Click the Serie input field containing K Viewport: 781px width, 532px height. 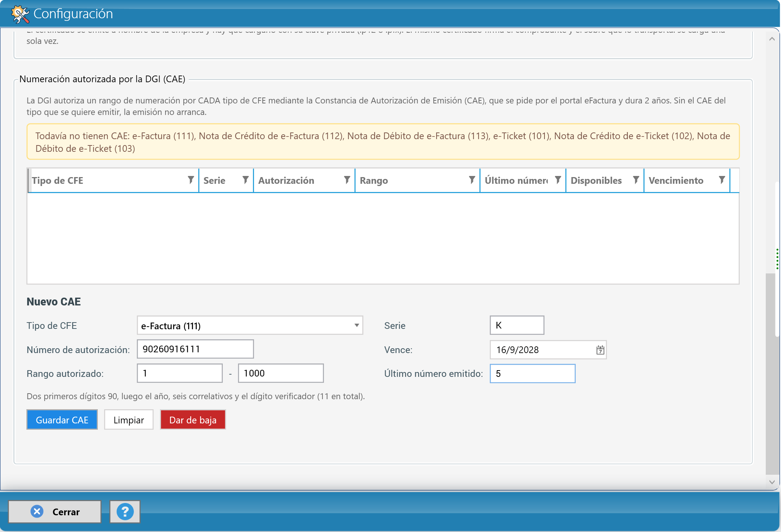tap(517, 325)
